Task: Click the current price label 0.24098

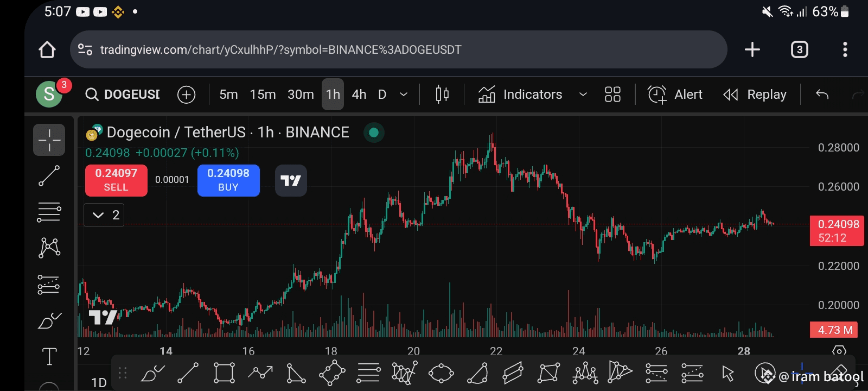Action: point(837,231)
